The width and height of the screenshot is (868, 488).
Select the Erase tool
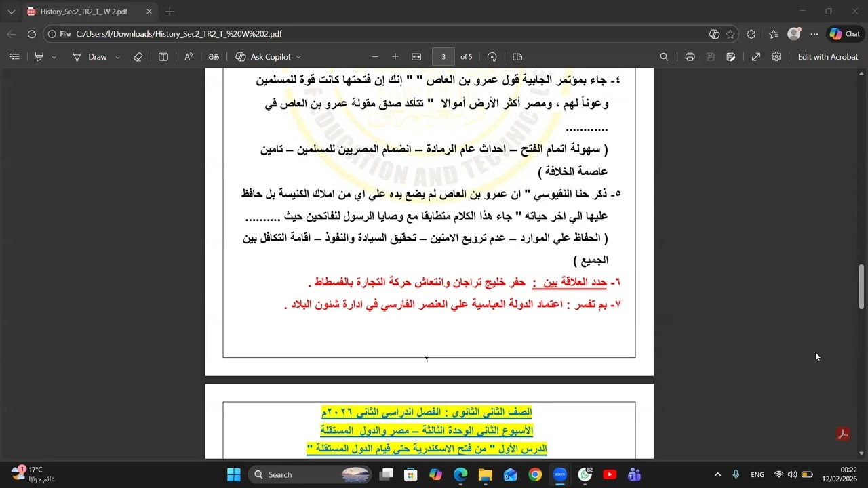[138, 57]
